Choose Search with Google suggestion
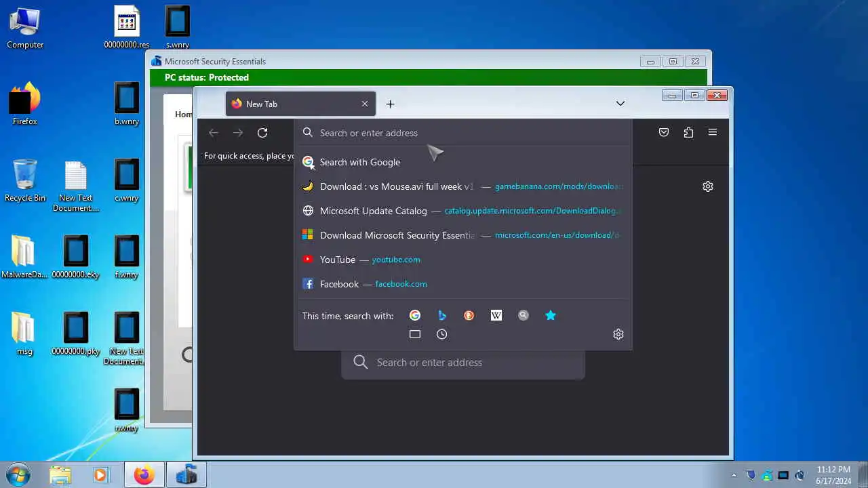 [463, 162]
